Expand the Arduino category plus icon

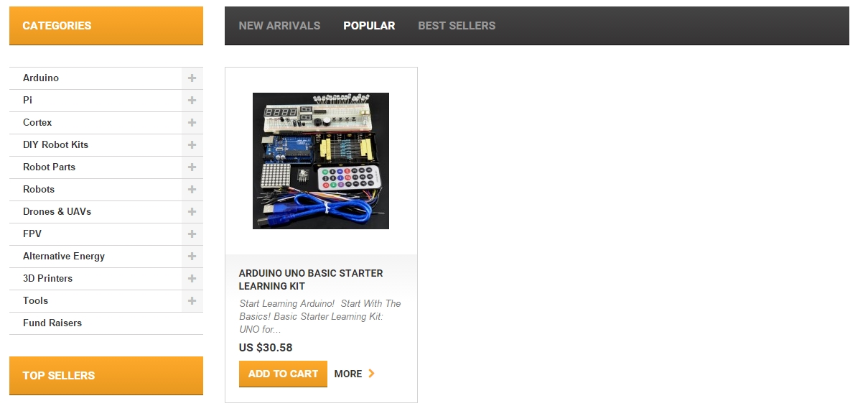click(192, 78)
